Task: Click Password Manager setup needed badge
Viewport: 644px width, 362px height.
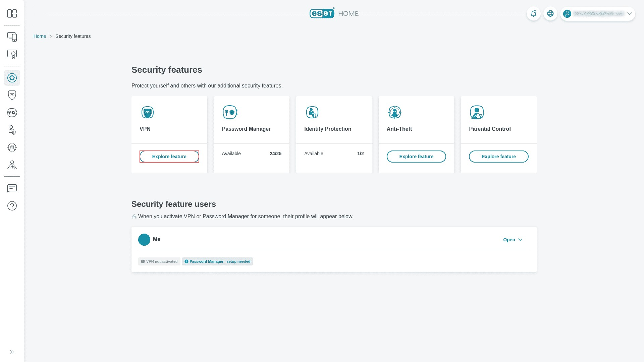Action: pyautogui.click(x=217, y=261)
